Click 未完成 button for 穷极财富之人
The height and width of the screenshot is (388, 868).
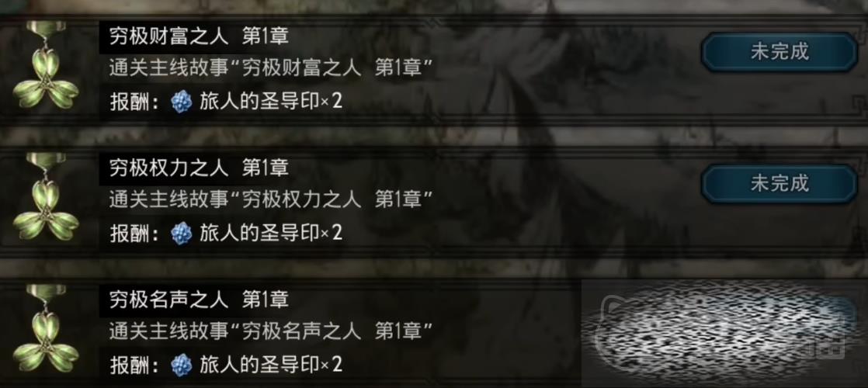pyautogui.click(x=779, y=52)
